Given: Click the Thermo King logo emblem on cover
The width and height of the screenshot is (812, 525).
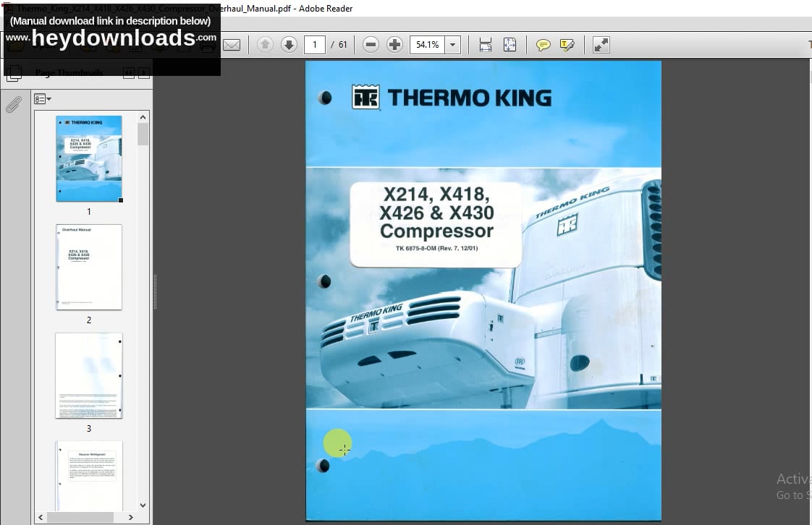Looking at the screenshot, I should pos(365,97).
